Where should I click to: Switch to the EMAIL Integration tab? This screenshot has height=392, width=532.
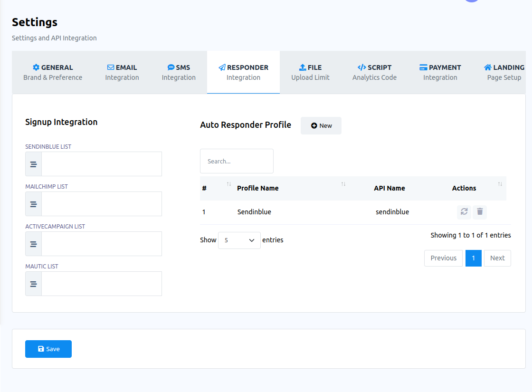tap(122, 72)
